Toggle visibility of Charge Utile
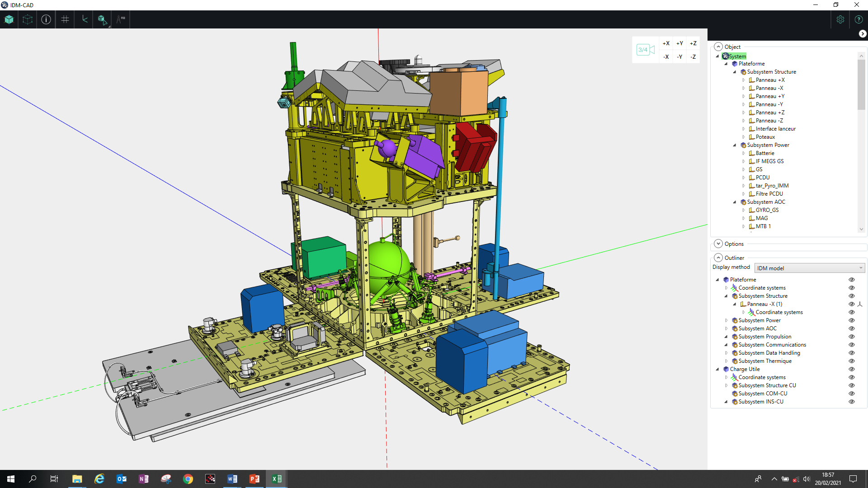 click(x=851, y=369)
